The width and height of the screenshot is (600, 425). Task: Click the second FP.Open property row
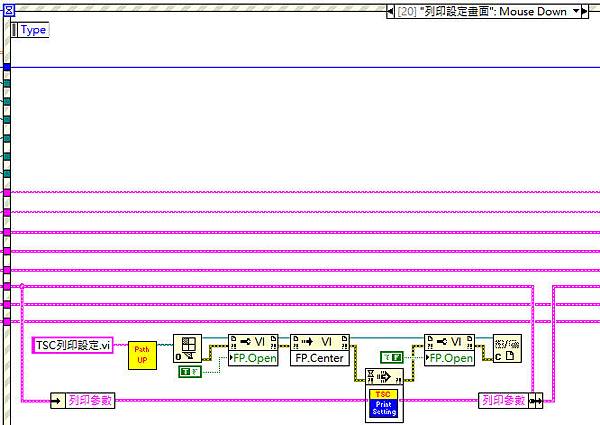[x=450, y=358]
